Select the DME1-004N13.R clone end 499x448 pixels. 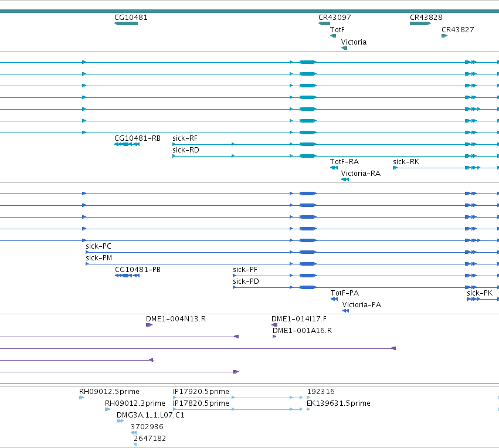(x=150, y=325)
